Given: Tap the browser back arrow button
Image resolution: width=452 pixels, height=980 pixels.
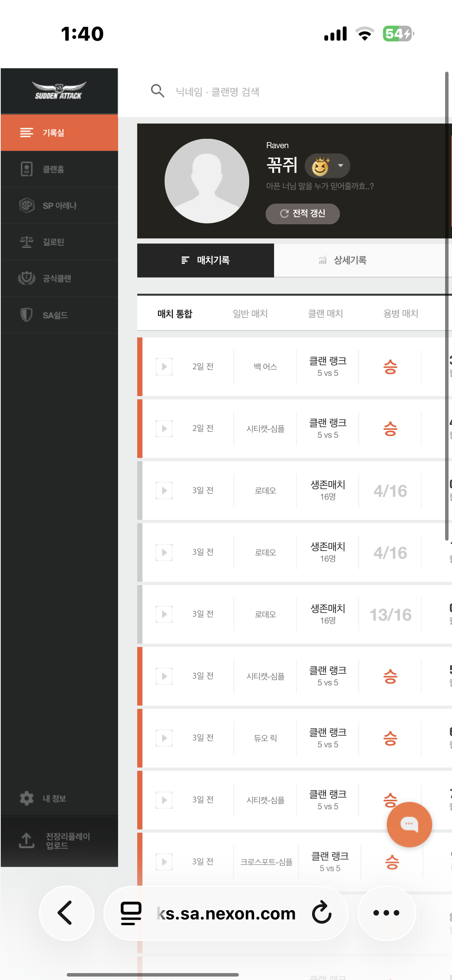Looking at the screenshot, I should coord(66,913).
